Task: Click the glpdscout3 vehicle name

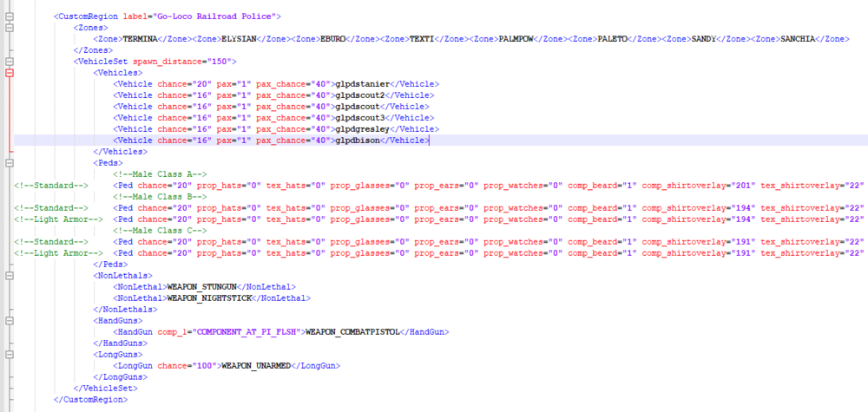Action: [x=360, y=118]
